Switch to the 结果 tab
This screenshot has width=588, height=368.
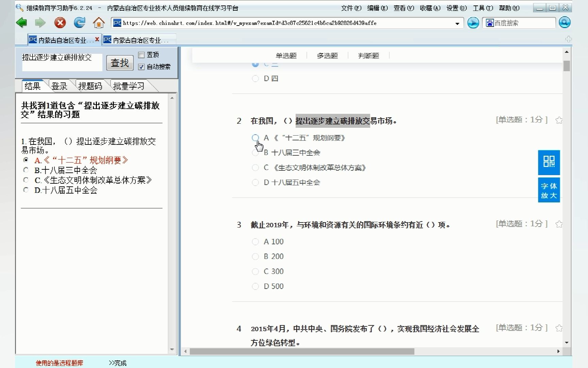[x=33, y=86]
